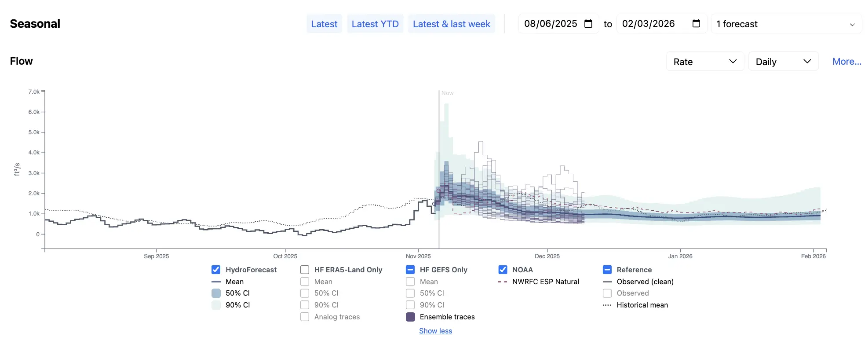The height and width of the screenshot is (344, 868).
Task: Open the 1 forecast dropdown
Action: pyautogui.click(x=786, y=24)
